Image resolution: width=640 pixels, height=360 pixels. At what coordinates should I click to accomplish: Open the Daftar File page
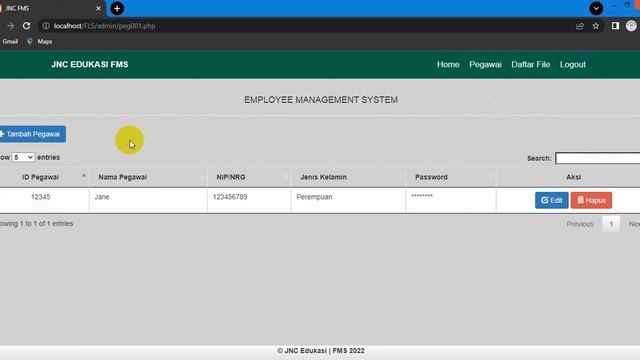coord(531,64)
